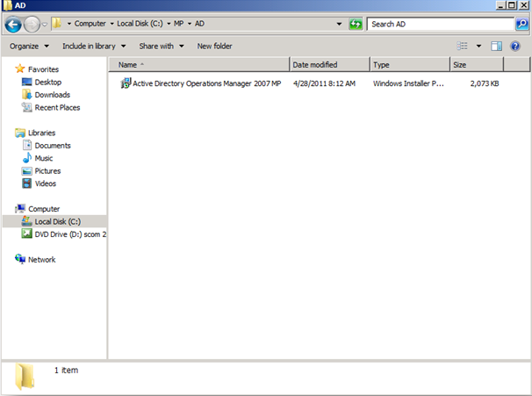The width and height of the screenshot is (532, 396).
Task: Refresh the AD folder view
Action: [356, 24]
